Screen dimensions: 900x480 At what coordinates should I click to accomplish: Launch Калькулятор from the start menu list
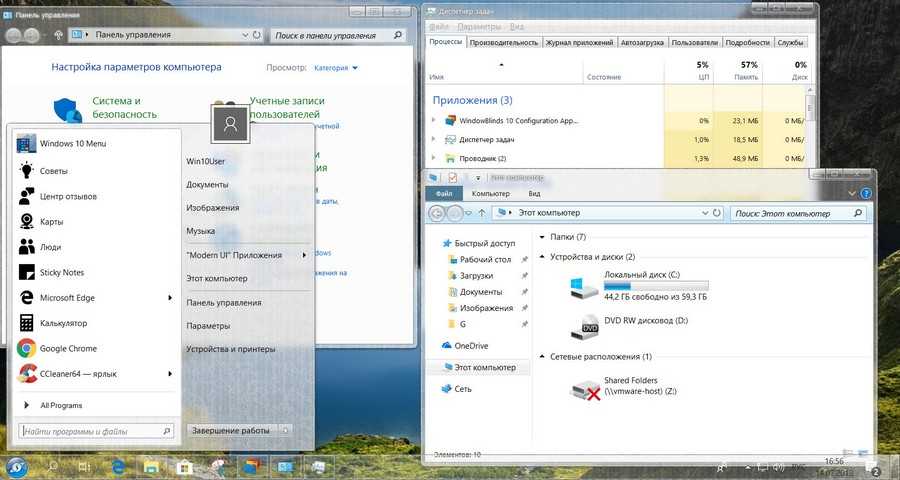tap(63, 323)
